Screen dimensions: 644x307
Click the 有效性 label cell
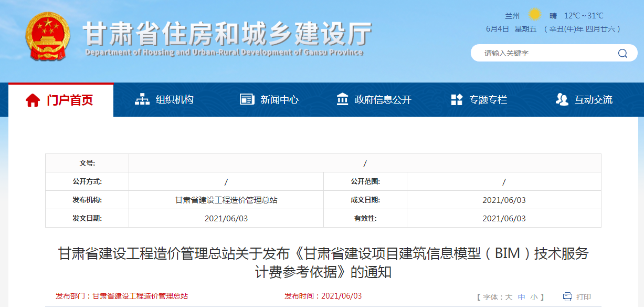pyautogui.click(x=365, y=218)
